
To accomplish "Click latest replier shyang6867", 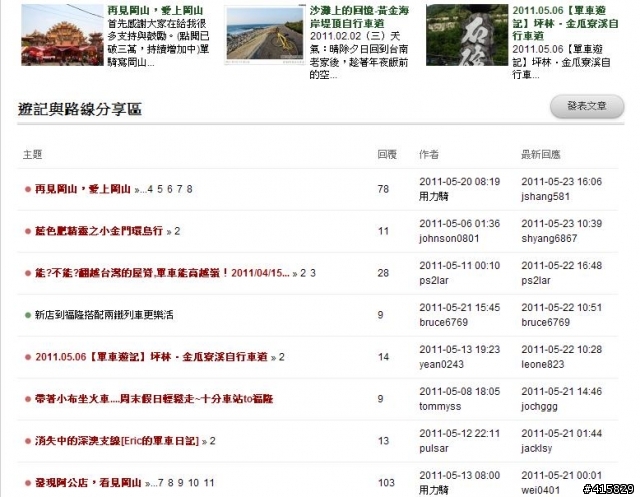I will point(549,239).
